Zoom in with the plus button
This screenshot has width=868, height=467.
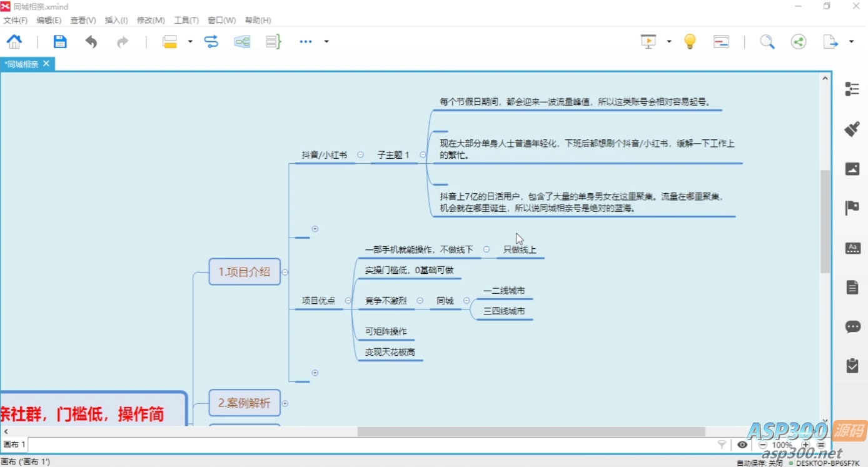point(805,444)
